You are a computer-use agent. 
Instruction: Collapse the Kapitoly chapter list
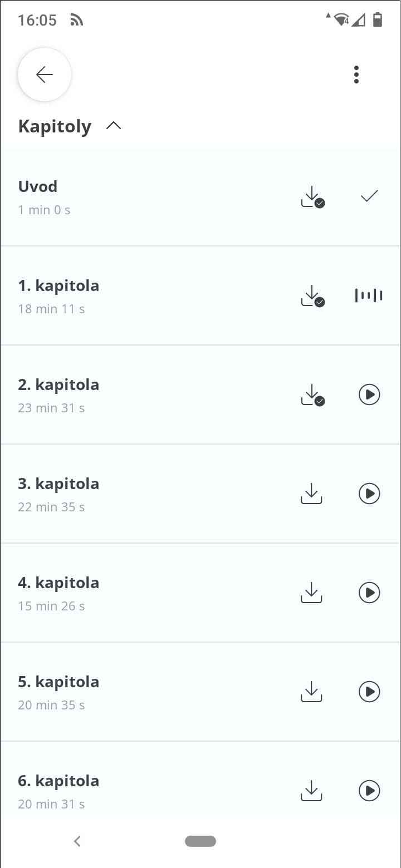point(114,126)
